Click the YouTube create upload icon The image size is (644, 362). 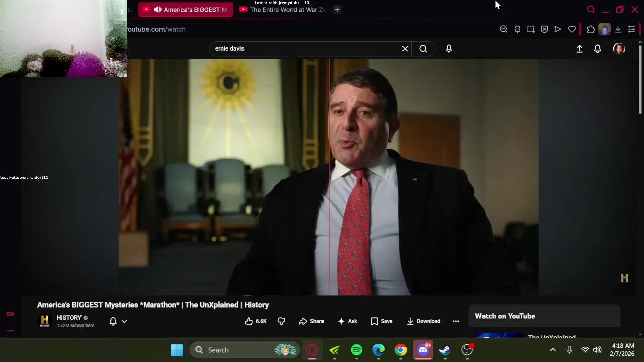click(579, 49)
